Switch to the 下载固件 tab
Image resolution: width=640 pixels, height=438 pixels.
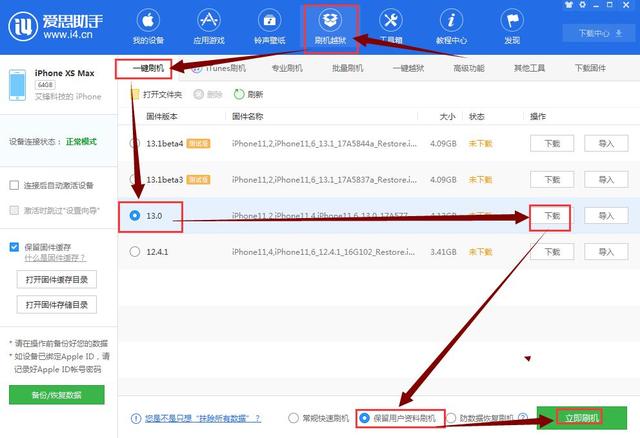click(x=590, y=68)
